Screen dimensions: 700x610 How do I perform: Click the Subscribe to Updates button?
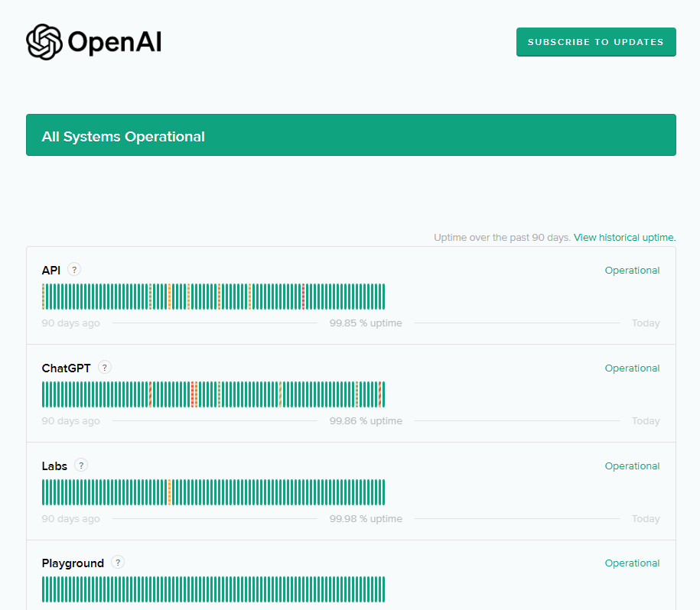point(596,42)
